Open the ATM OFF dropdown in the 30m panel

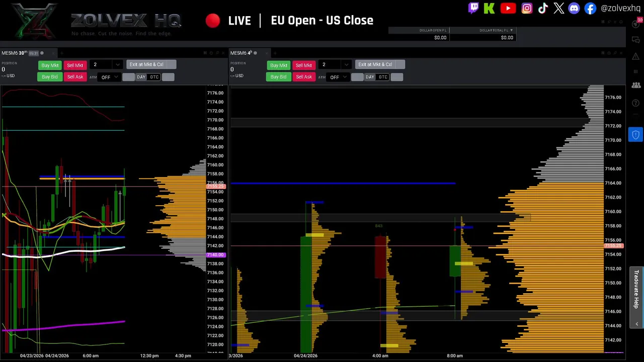coord(109,77)
